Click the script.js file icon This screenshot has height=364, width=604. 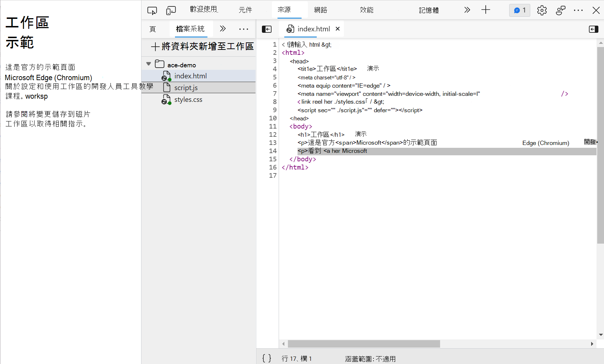(x=166, y=87)
